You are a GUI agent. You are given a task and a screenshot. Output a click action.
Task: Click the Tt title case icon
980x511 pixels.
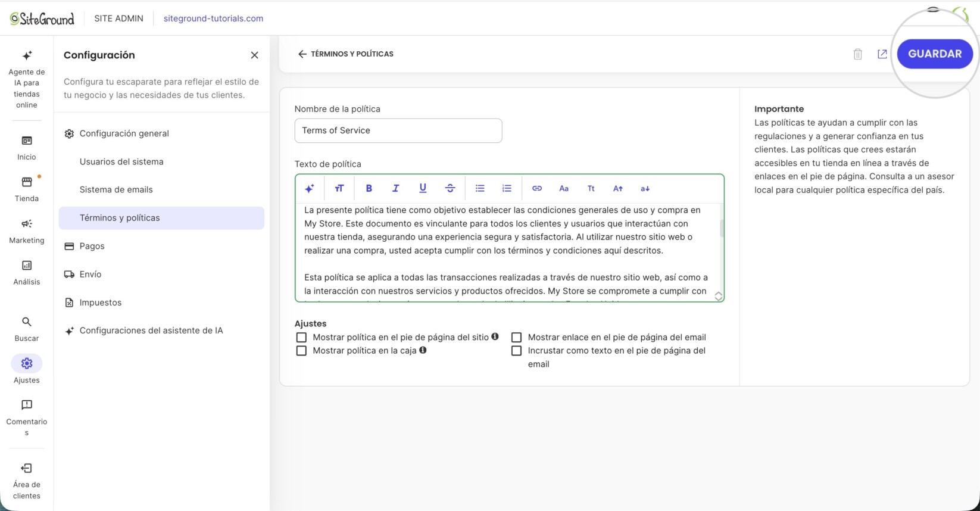point(591,188)
